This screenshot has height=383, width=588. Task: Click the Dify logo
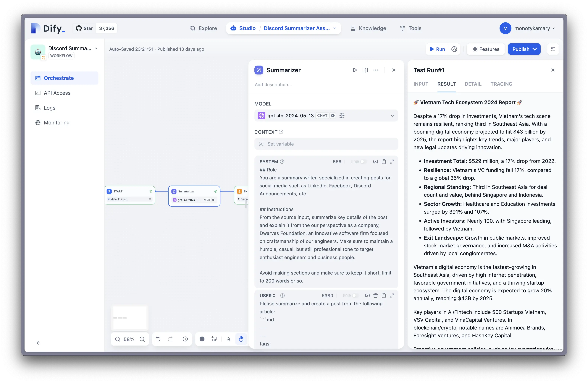[48, 28]
